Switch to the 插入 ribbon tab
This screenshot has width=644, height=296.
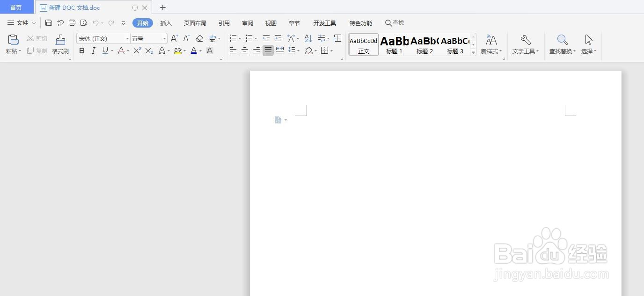tap(166, 22)
